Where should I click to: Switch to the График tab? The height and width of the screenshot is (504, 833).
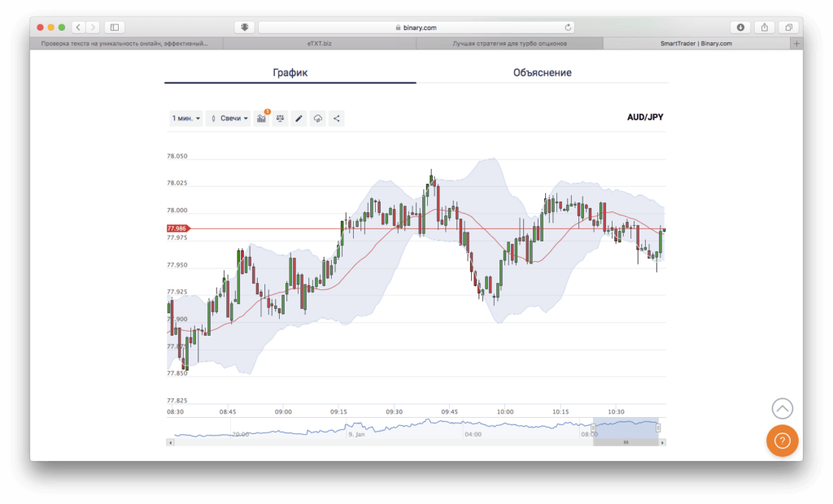pos(290,73)
